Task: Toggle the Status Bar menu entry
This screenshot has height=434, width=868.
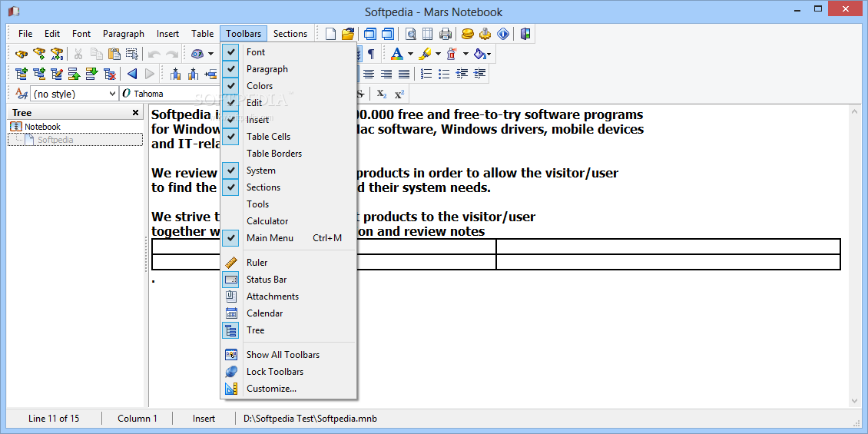Action: click(288, 280)
